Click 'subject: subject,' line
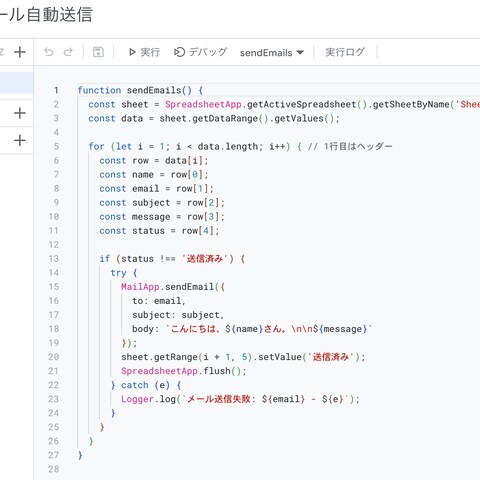 tap(178, 315)
